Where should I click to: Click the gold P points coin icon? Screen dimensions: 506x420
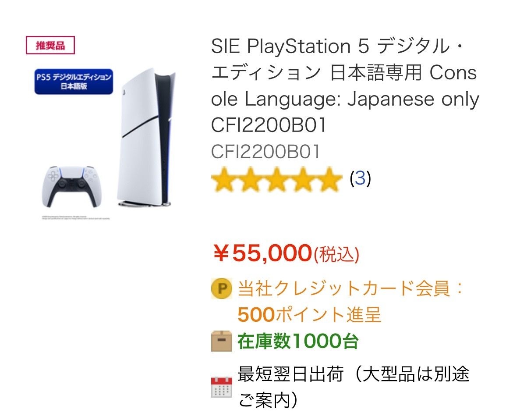click(x=222, y=289)
